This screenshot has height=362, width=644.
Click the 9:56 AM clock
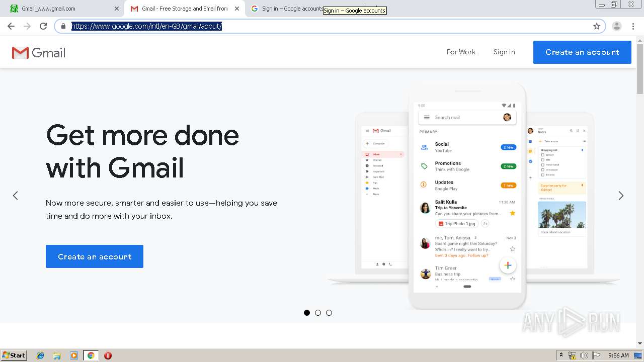[x=618, y=355]
